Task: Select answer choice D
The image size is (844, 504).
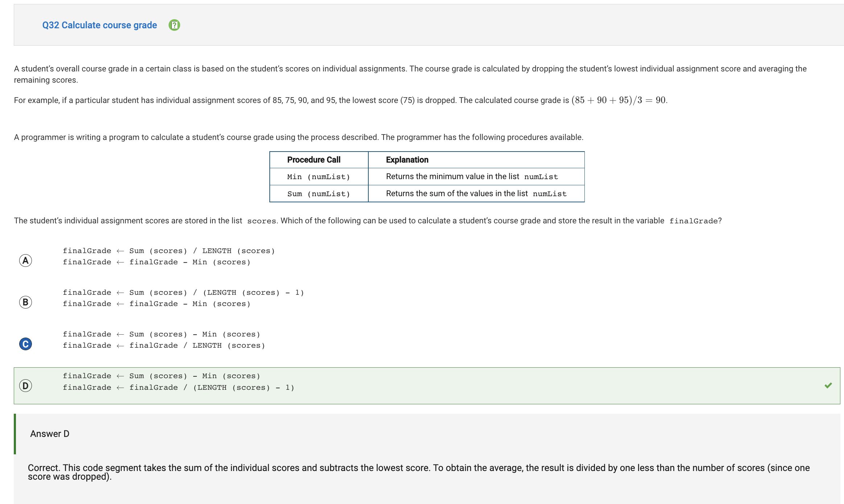Action: [25, 385]
